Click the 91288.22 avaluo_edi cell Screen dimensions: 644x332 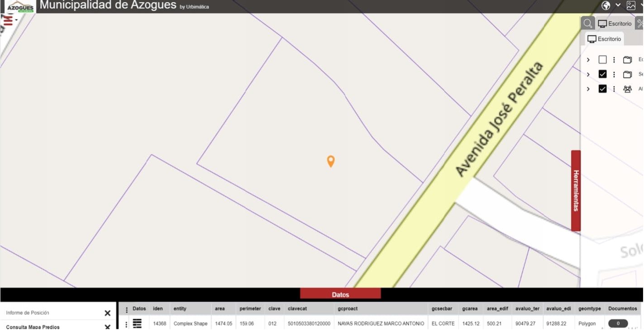point(556,323)
